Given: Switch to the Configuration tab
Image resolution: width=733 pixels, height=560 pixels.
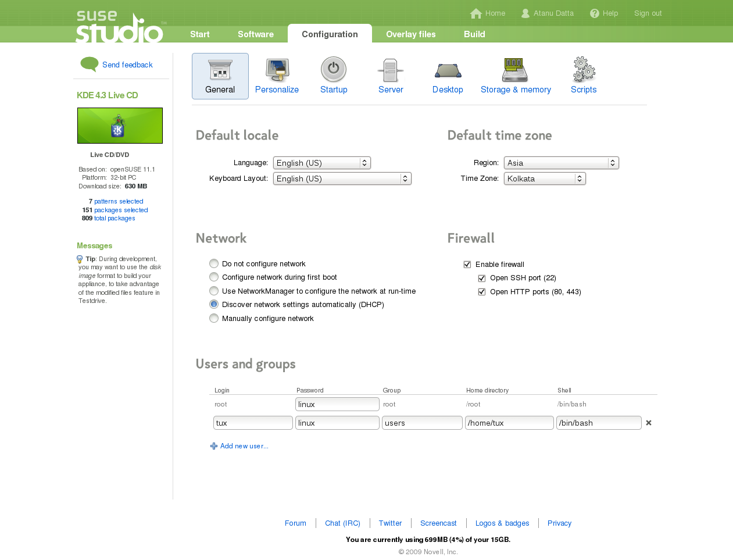Looking at the screenshot, I should click(x=330, y=34).
